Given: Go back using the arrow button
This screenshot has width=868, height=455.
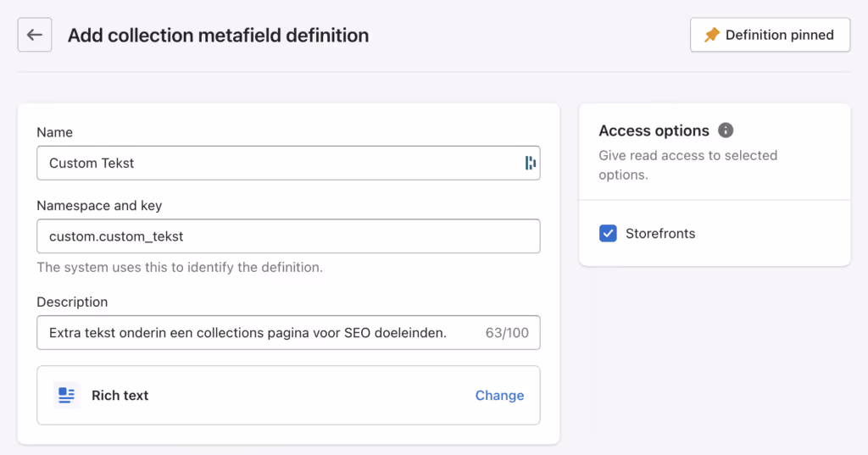Looking at the screenshot, I should coord(34,35).
